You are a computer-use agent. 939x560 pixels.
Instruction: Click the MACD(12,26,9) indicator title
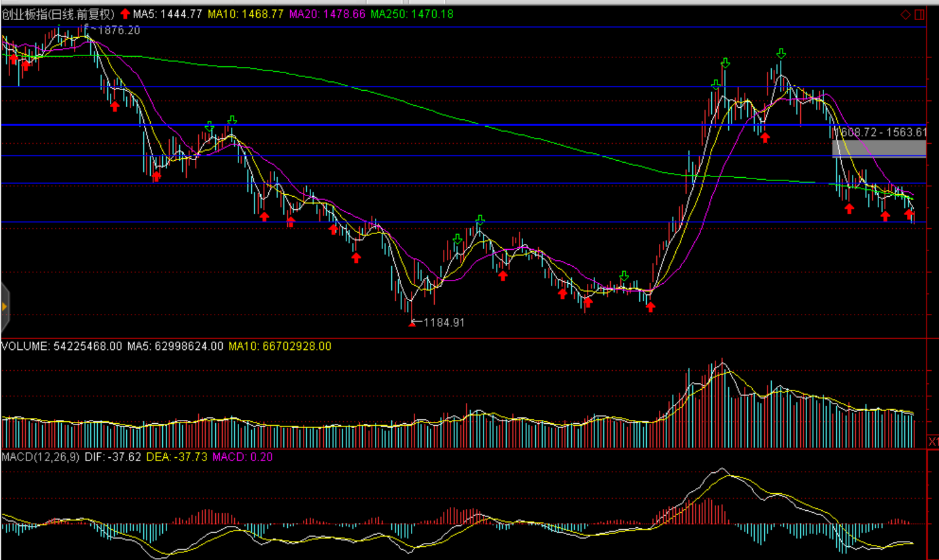(40, 457)
